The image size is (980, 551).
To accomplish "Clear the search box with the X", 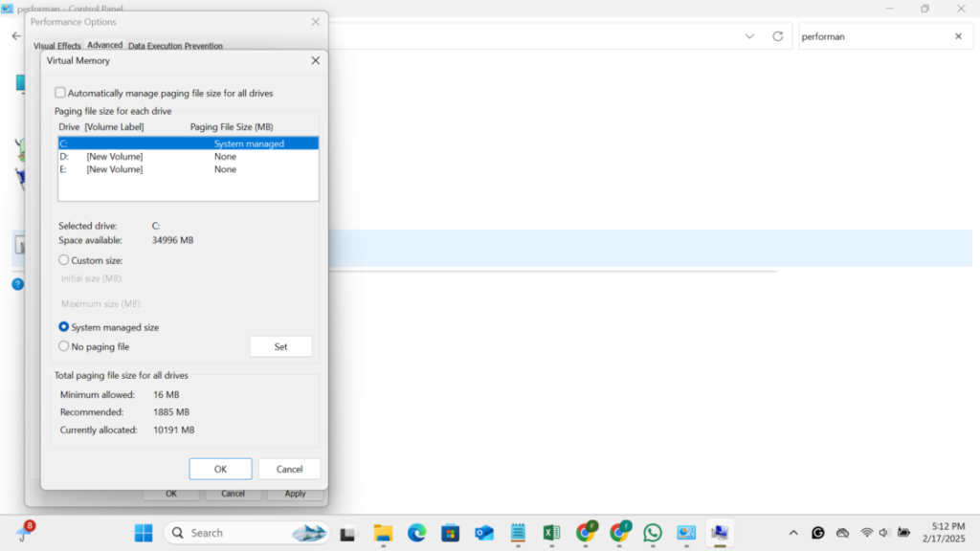I will [958, 36].
